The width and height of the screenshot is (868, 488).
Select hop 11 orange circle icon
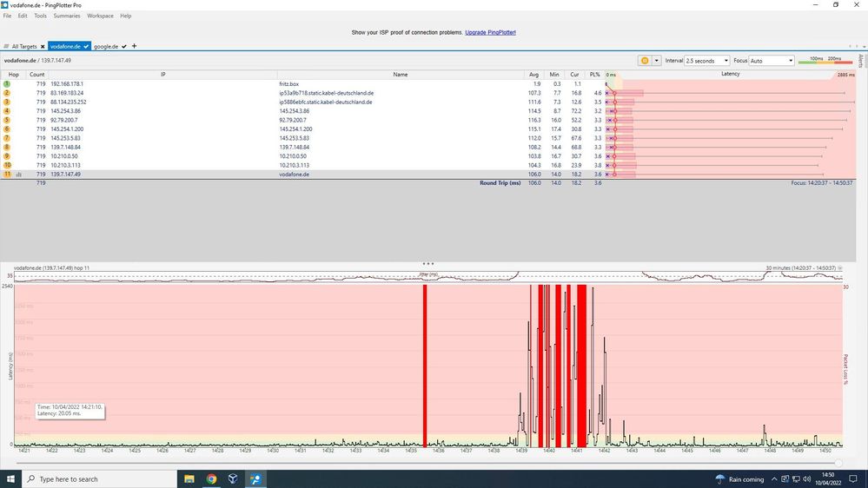(x=7, y=174)
